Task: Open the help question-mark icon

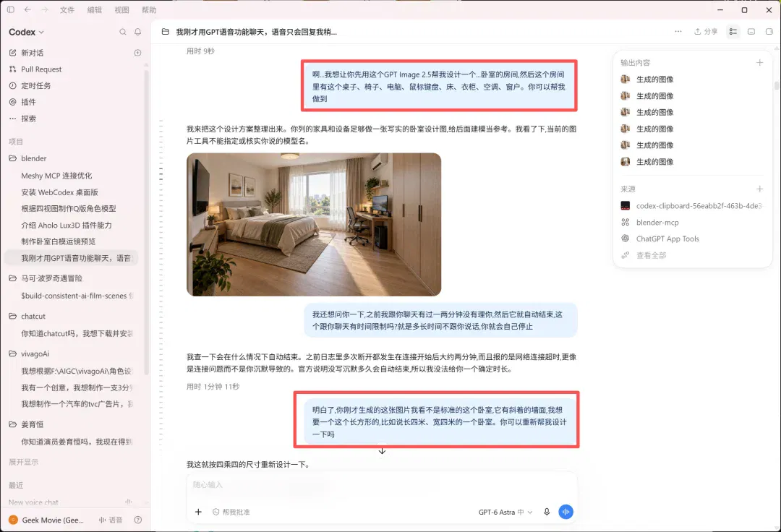Action: (138, 520)
